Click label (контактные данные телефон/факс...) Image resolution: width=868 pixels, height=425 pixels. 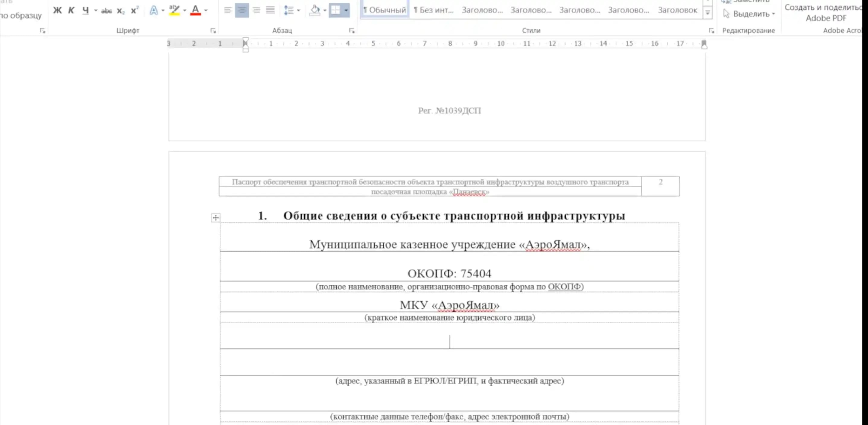(x=449, y=417)
